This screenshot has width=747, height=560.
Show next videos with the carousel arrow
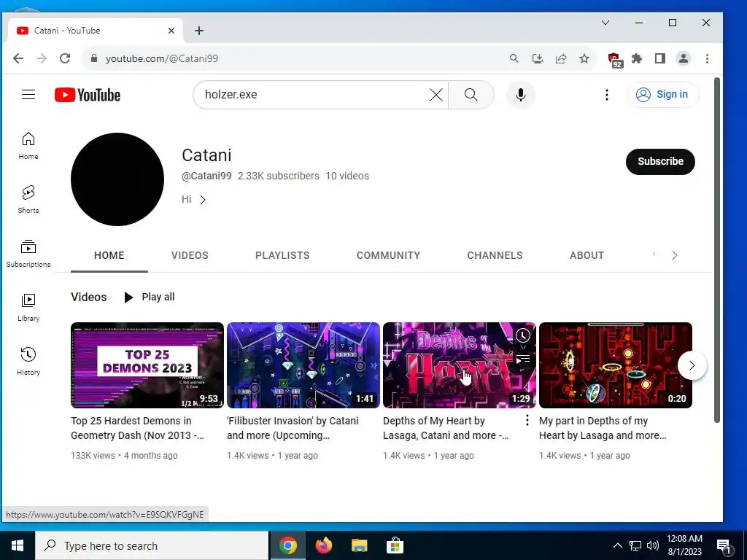point(692,365)
